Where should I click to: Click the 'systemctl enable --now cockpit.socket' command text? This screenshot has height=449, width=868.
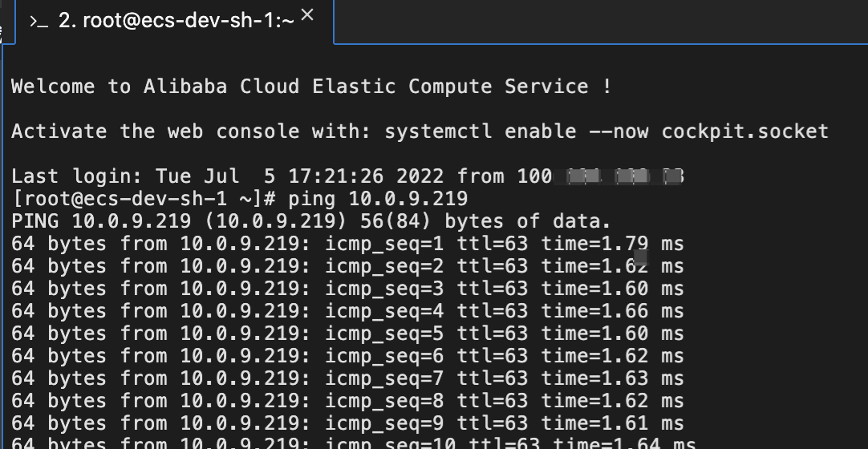[606, 131]
